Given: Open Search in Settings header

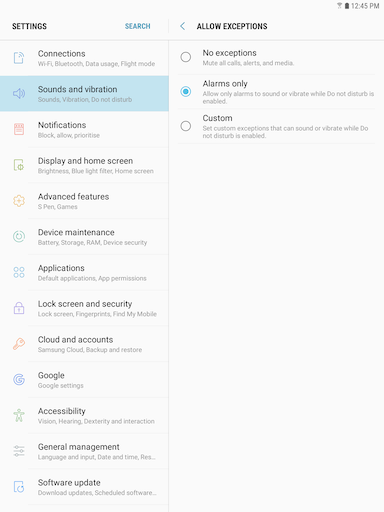Looking at the screenshot, I should point(138,26).
